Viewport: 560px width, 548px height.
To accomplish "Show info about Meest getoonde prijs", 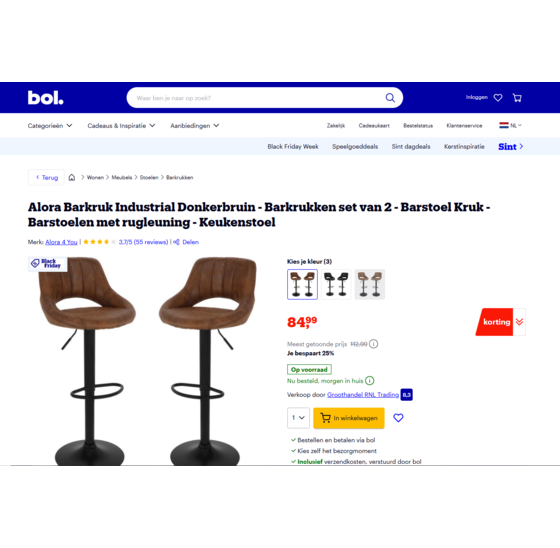I will [x=374, y=344].
